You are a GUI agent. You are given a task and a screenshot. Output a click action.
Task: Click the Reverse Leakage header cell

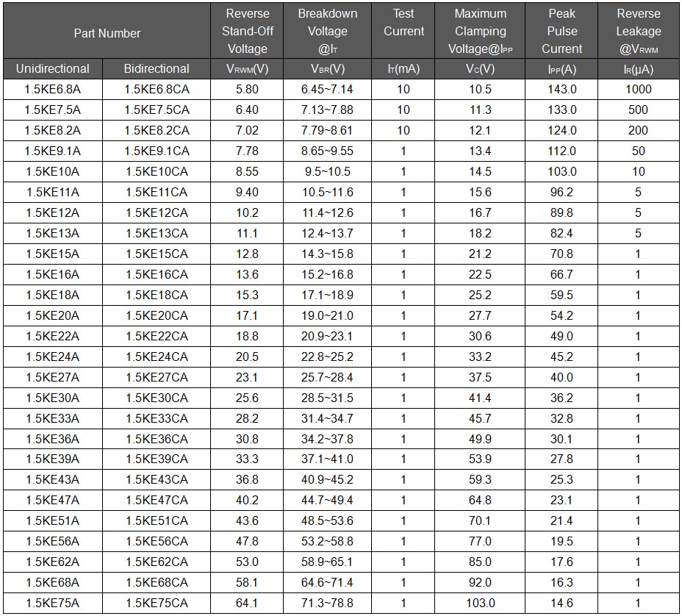click(638, 32)
